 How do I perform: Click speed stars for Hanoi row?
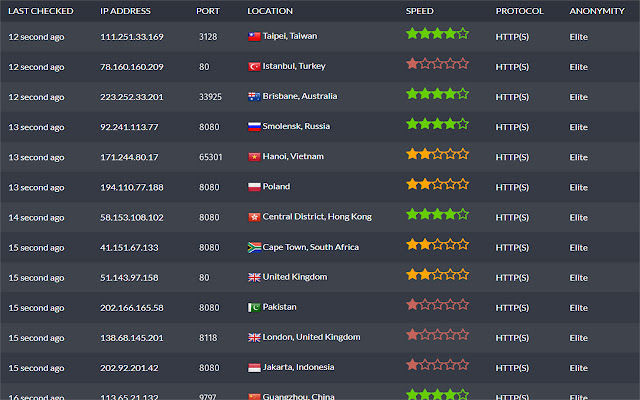pos(437,154)
